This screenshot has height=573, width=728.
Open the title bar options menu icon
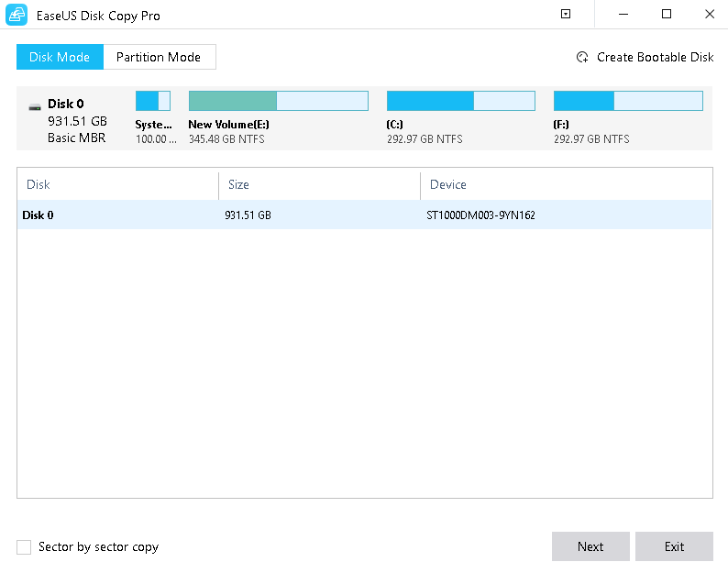(566, 15)
